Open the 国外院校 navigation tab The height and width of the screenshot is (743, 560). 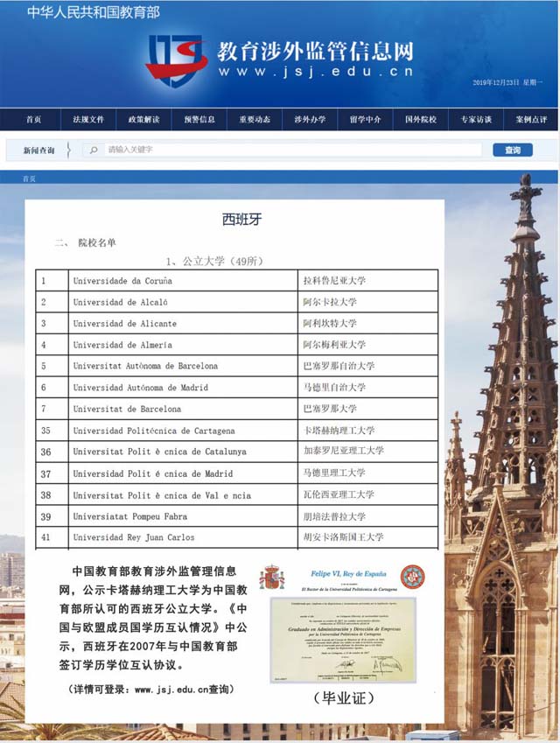(421, 119)
